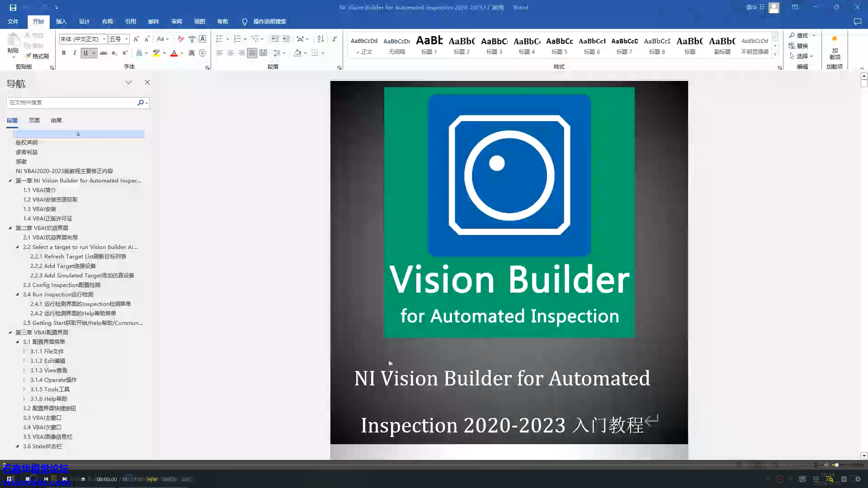Click the Format Painter (格式刷) button

coord(37,56)
